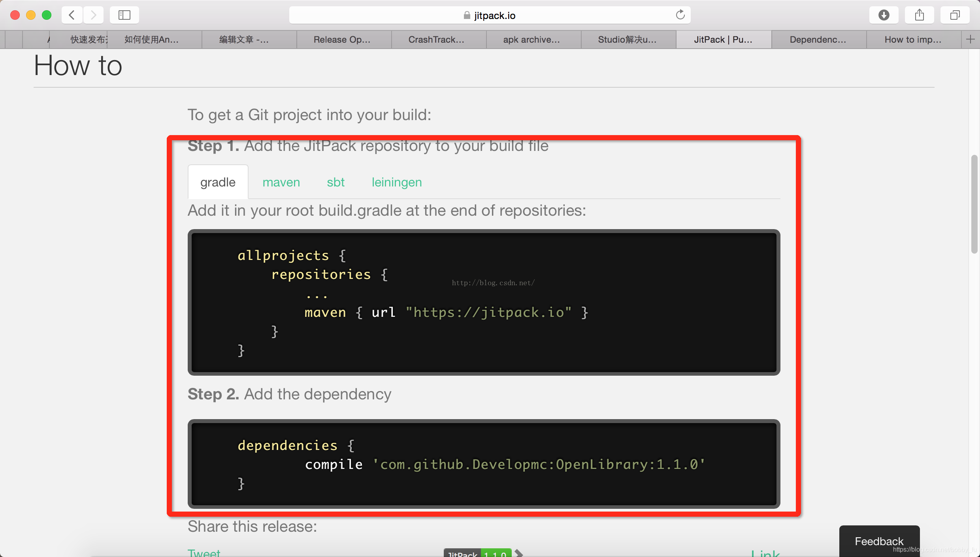Open the Share icon in toolbar
980x557 pixels.
tap(920, 15)
